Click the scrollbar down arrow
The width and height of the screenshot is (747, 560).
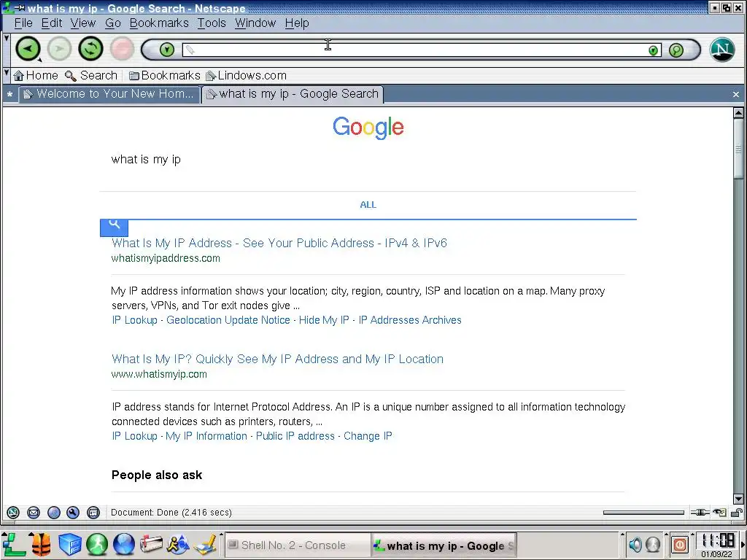(x=738, y=499)
